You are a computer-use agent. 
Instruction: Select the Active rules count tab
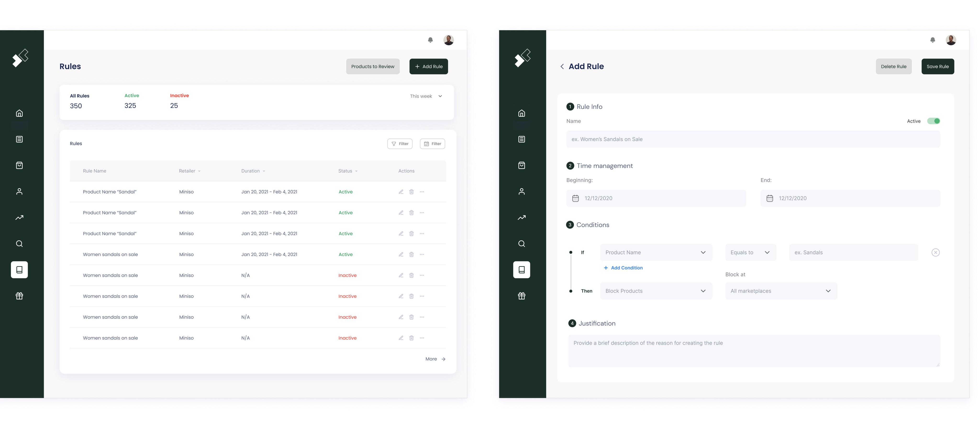131,101
